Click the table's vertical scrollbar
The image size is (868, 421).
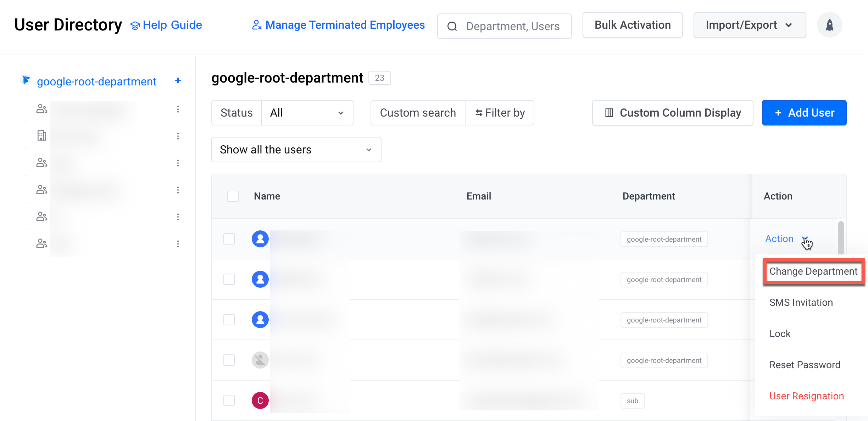[x=841, y=238]
